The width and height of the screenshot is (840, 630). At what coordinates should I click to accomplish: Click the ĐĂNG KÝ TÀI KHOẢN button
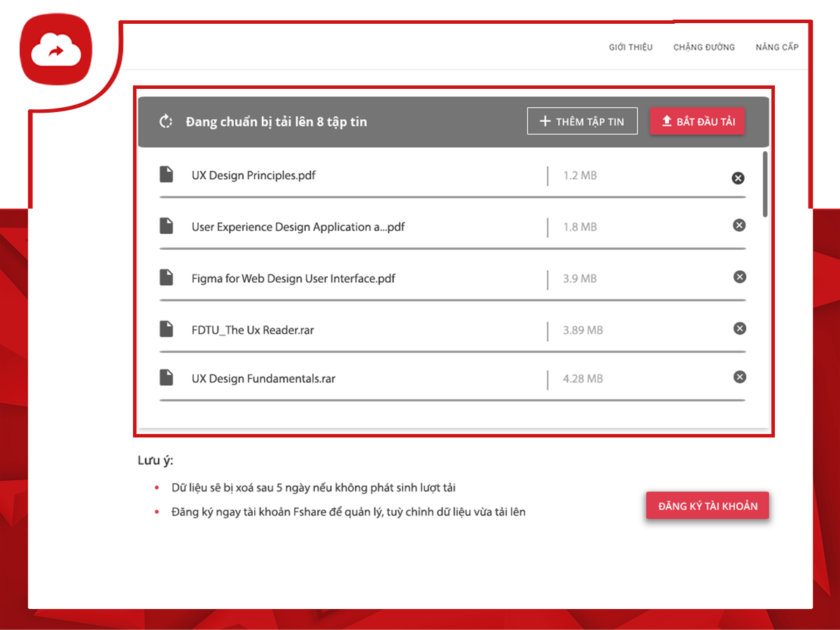point(707,506)
